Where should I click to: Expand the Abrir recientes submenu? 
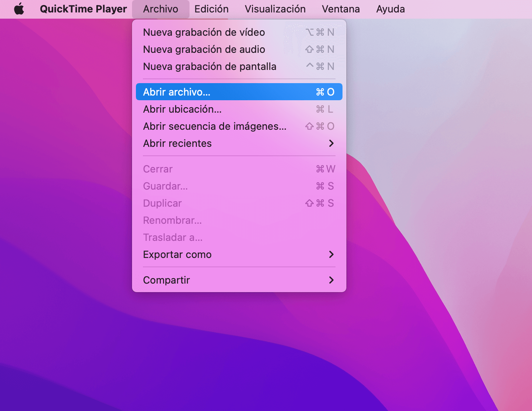(177, 143)
